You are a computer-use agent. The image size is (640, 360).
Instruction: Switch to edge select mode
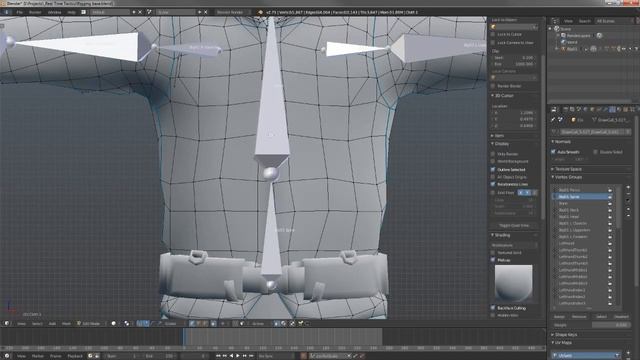tap(199, 323)
